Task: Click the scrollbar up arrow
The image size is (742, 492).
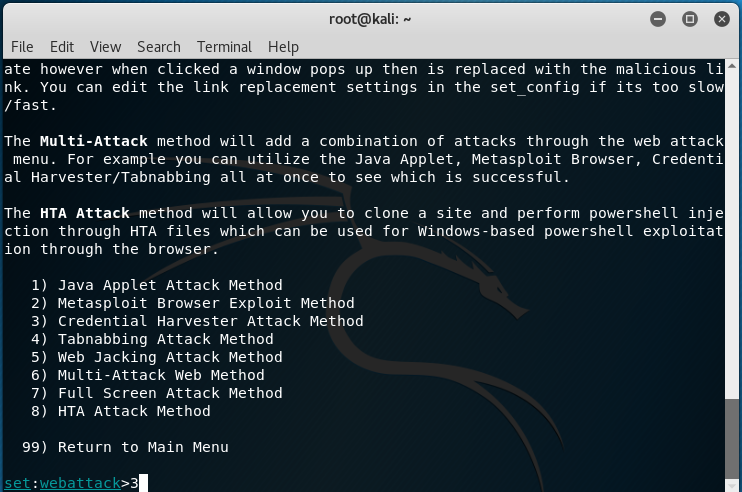Action: click(x=732, y=66)
